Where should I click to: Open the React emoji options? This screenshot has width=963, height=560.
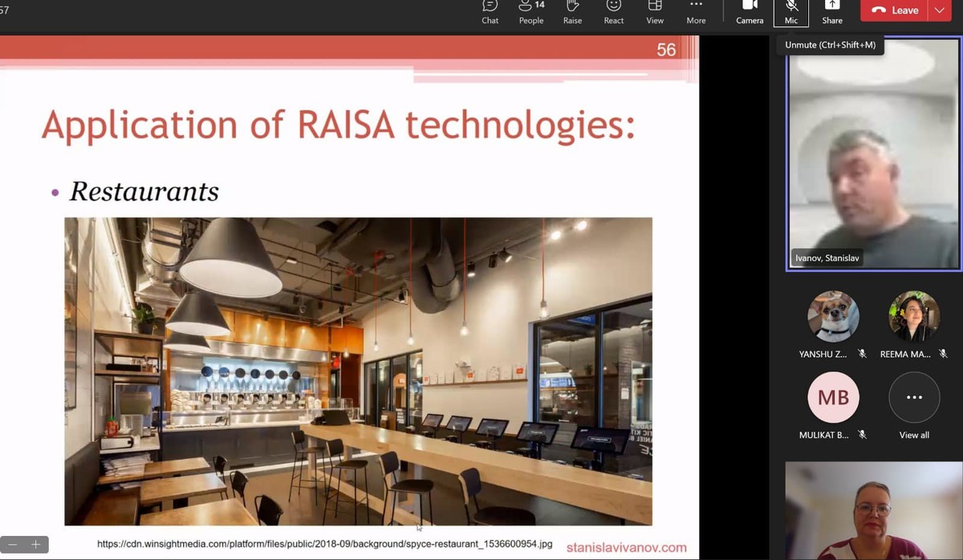pos(614,12)
